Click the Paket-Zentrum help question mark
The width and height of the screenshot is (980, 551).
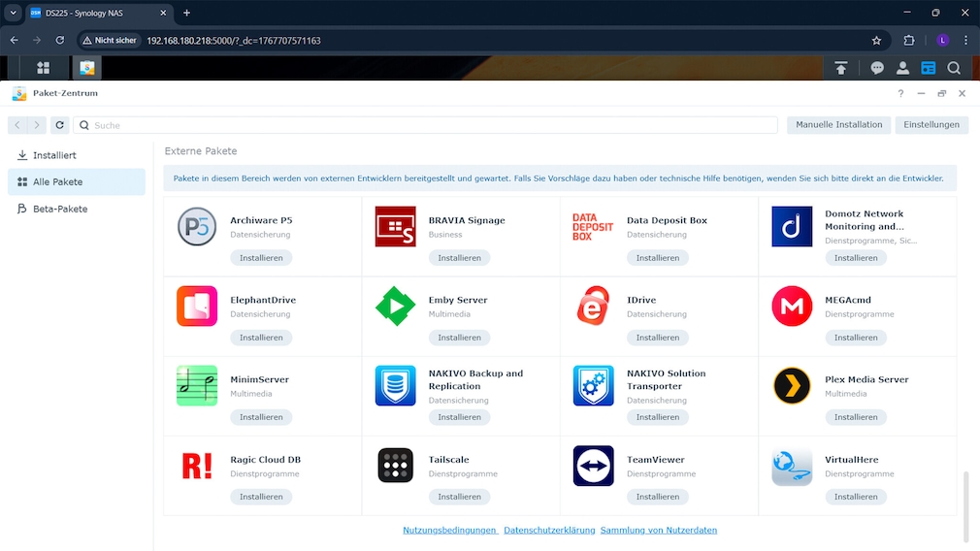coord(900,94)
